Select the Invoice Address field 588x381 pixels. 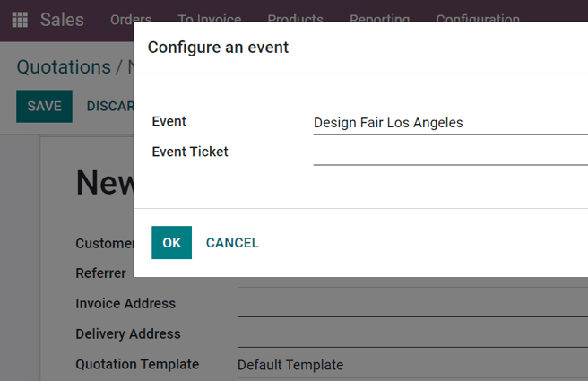click(412, 304)
